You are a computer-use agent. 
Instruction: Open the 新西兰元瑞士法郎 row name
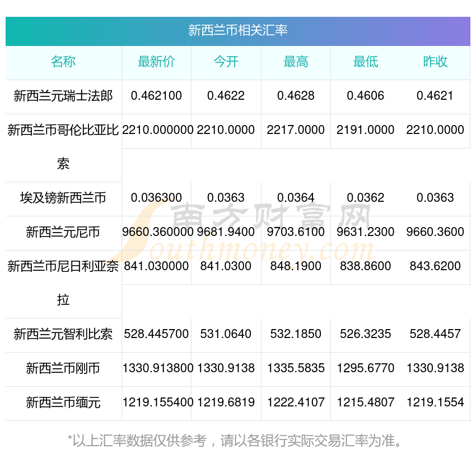pos(63,96)
